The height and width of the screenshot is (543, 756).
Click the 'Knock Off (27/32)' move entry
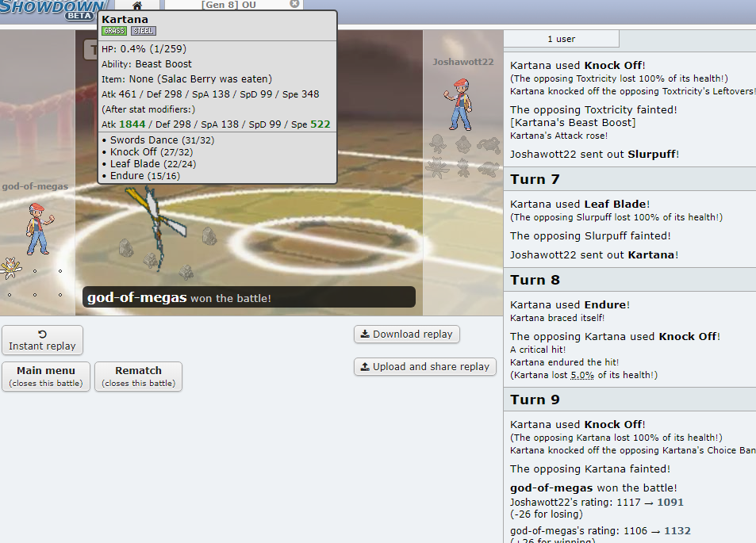click(x=152, y=152)
